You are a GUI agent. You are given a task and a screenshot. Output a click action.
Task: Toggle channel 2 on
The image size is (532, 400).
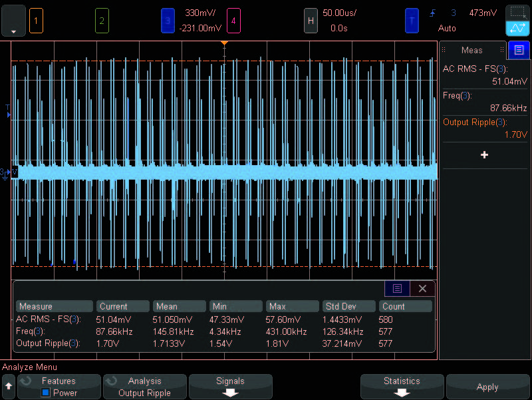coord(102,21)
